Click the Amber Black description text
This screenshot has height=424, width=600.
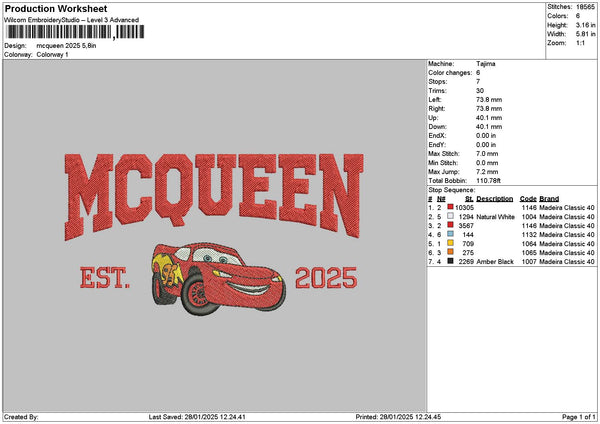[x=495, y=262]
